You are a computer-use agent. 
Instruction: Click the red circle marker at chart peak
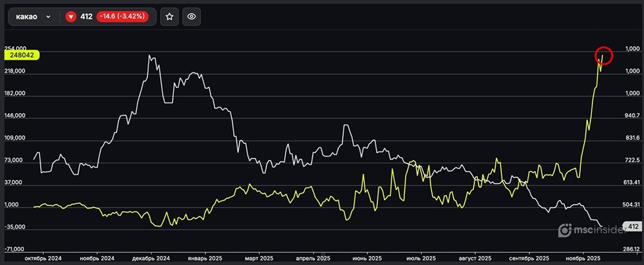(603, 56)
